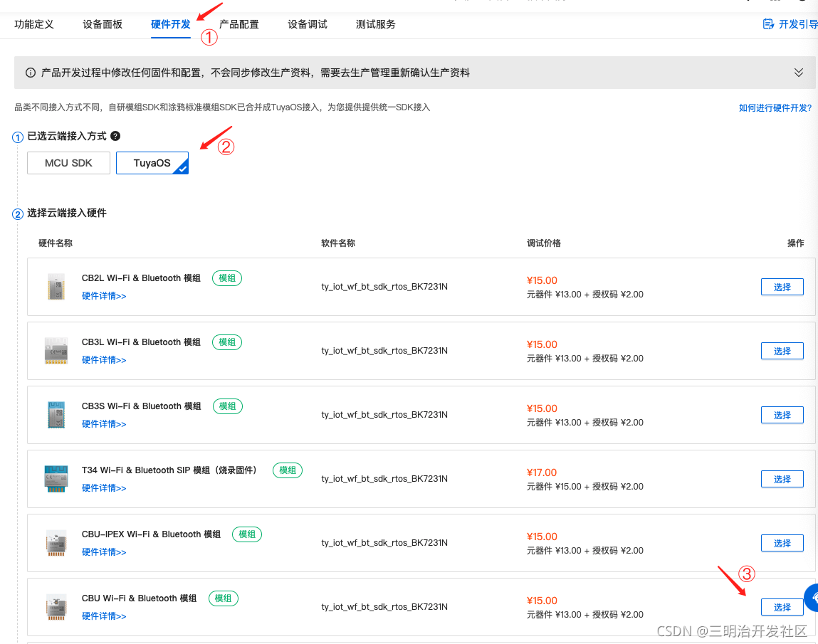
Task: Click the T34 module thumbnail image
Action: [56, 479]
